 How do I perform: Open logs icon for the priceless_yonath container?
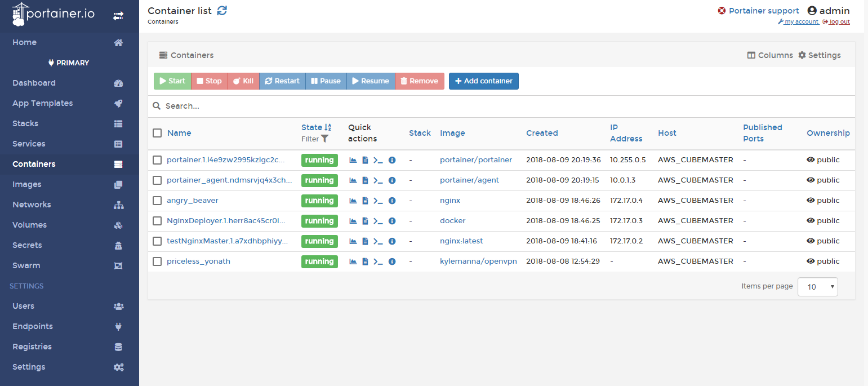pos(365,261)
